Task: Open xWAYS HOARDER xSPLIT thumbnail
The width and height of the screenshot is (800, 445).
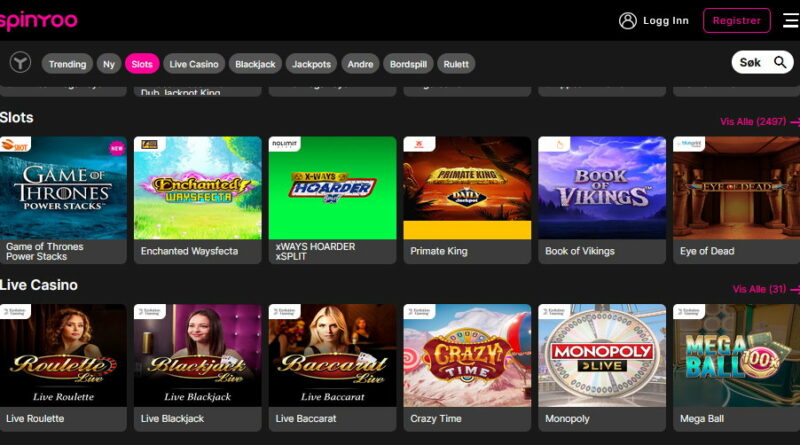Action: (333, 188)
